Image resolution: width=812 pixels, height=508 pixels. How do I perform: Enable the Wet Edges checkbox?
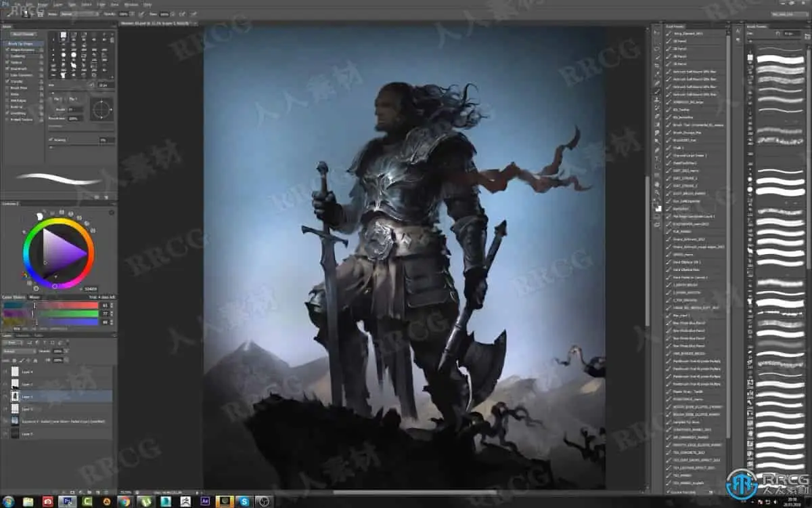[x=7, y=100]
